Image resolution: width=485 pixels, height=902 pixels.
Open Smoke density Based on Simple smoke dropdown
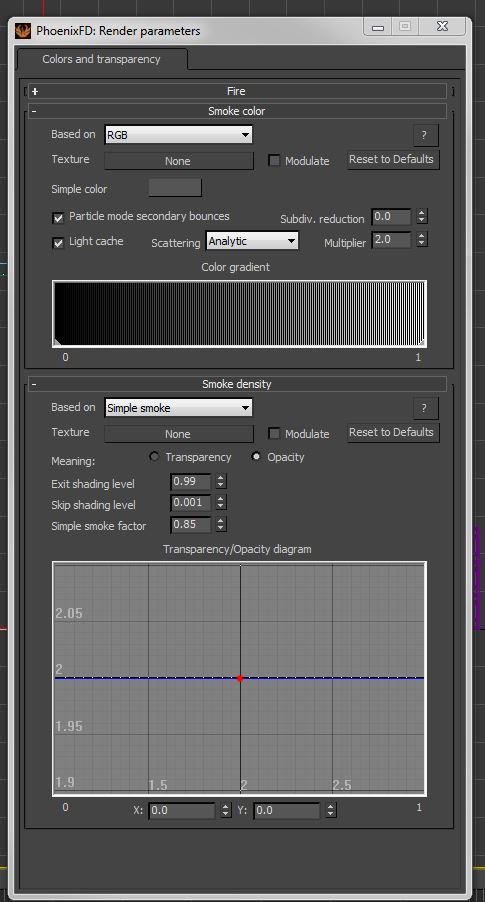[178, 408]
